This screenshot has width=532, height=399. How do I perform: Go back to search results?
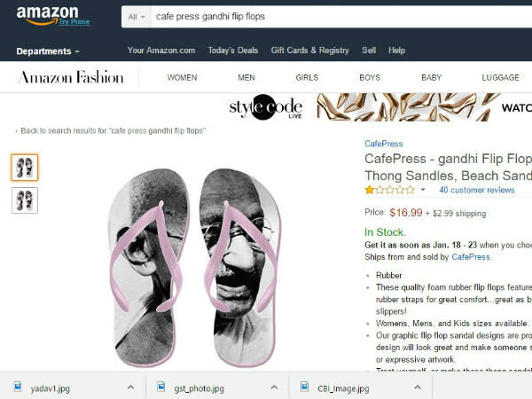click(x=113, y=131)
